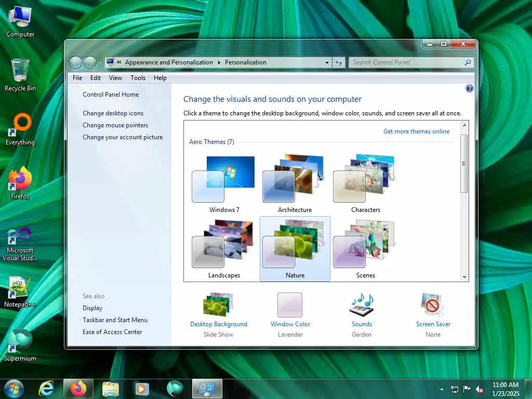Click the breadcrumb chevron before Appearance
Screen dimensions: 532x399
119,62
